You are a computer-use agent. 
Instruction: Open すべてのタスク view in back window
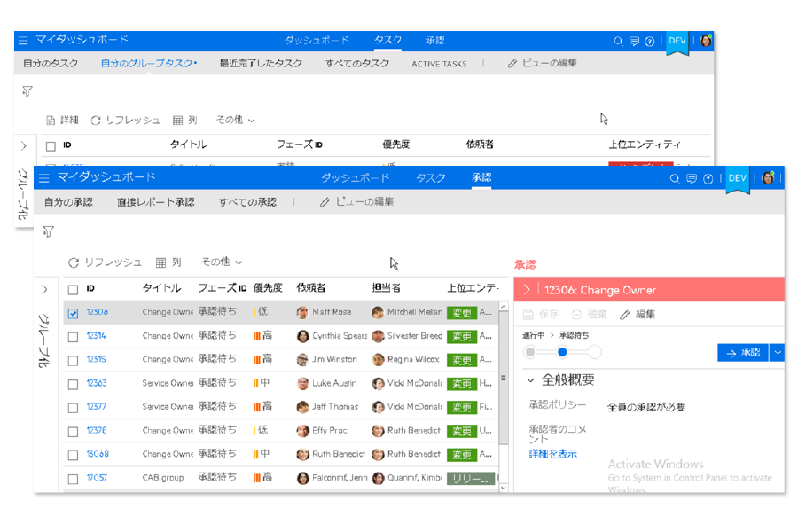(357, 63)
